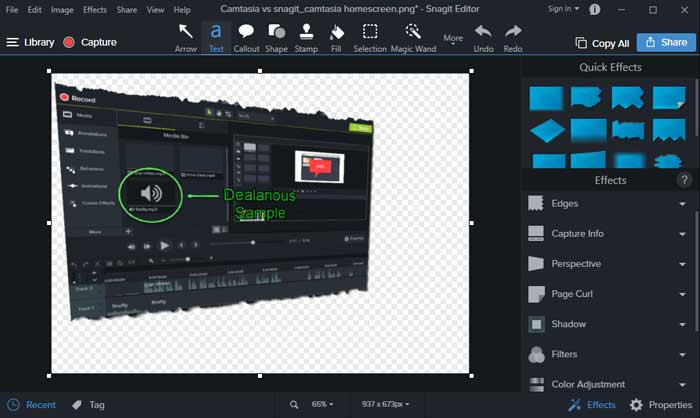The height and width of the screenshot is (418, 700).
Task: Open the Sign in dropdown
Action: click(x=563, y=9)
